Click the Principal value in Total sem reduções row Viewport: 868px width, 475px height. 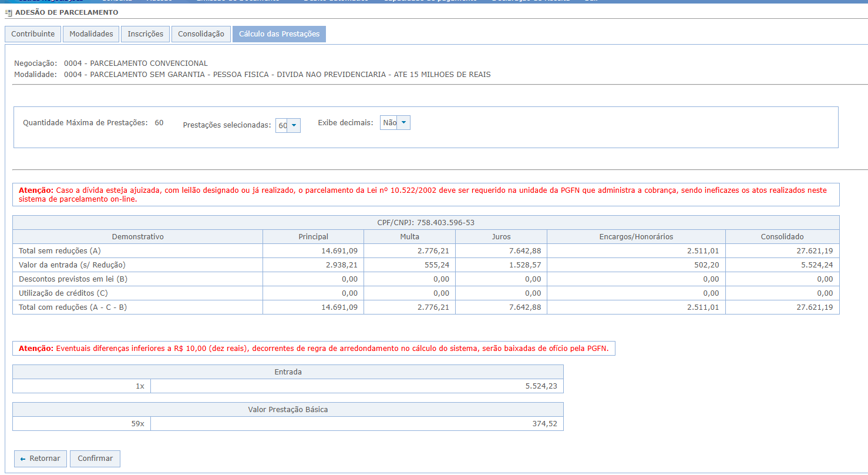(x=339, y=251)
